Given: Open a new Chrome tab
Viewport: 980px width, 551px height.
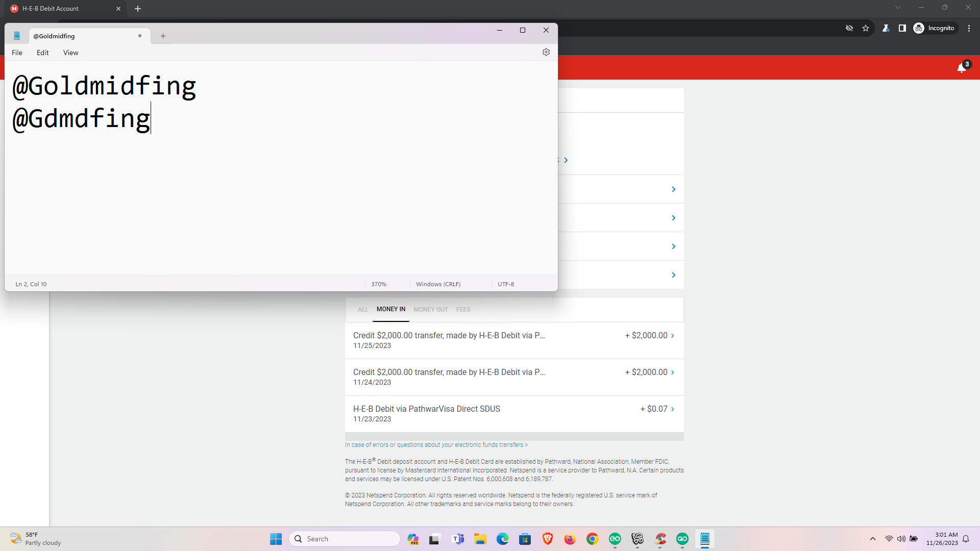Looking at the screenshot, I should click(138, 9).
